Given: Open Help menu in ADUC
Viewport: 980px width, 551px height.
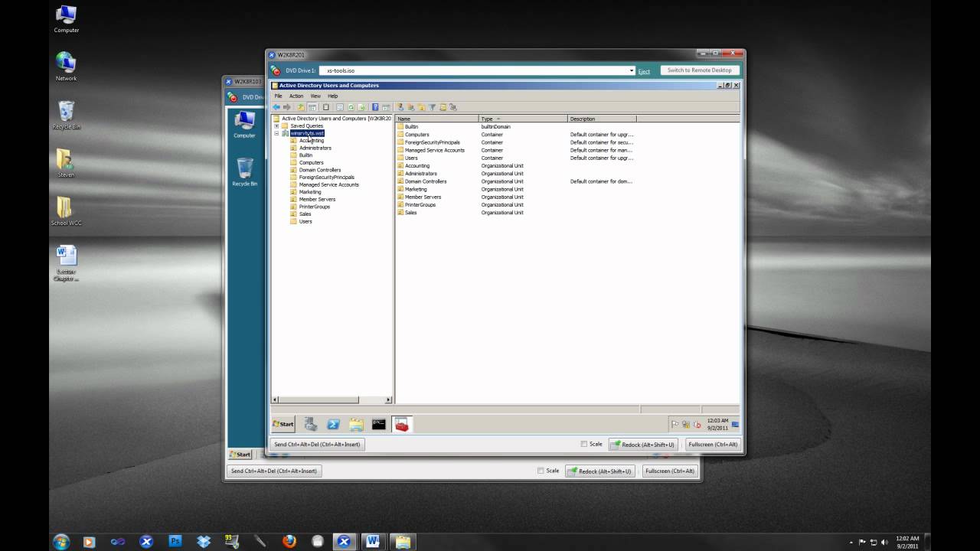Looking at the screenshot, I should tap(332, 96).
